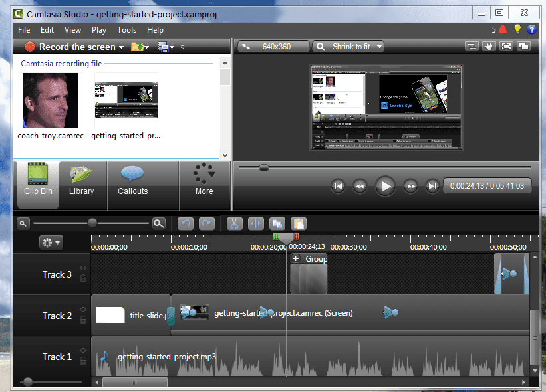Open the toolbar options chevron
The height and width of the screenshot is (392, 546).
tap(182, 47)
